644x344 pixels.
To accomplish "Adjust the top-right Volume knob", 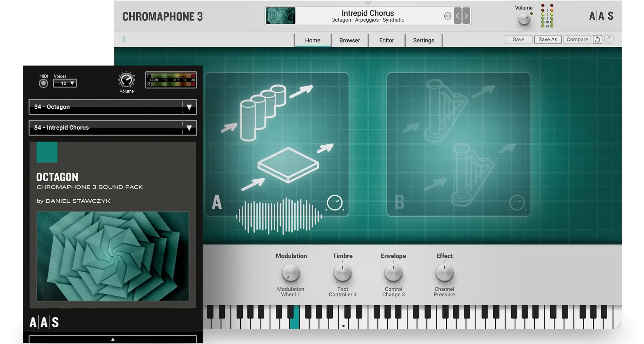I will pyautogui.click(x=523, y=19).
